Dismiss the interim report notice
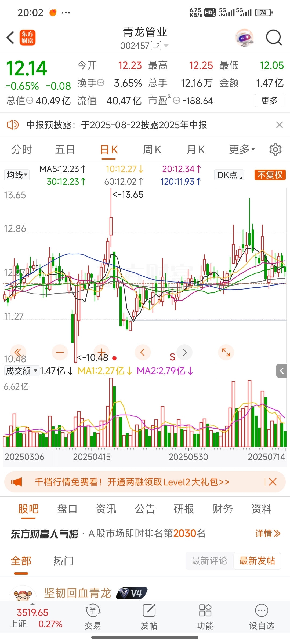290x644 pixels. pos(280,125)
